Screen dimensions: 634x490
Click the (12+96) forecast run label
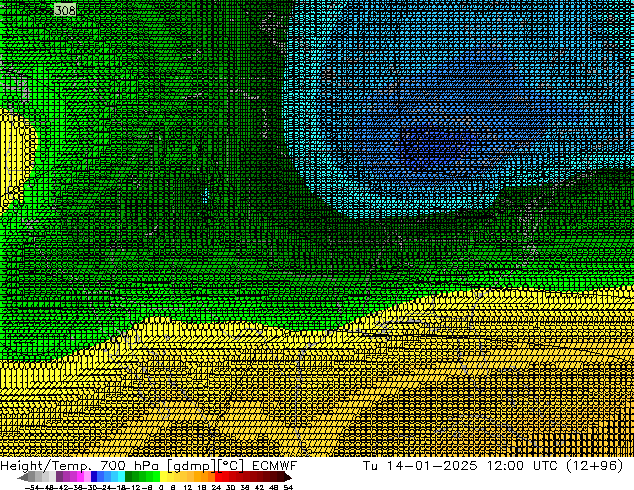click(x=595, y=466)
